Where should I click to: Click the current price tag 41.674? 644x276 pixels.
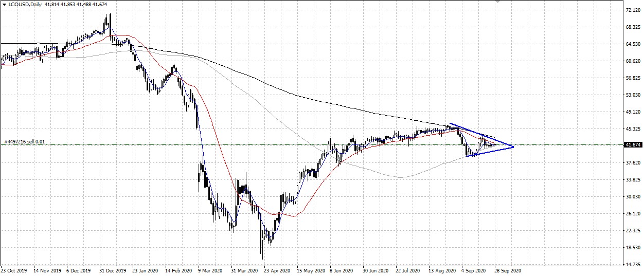631,145
